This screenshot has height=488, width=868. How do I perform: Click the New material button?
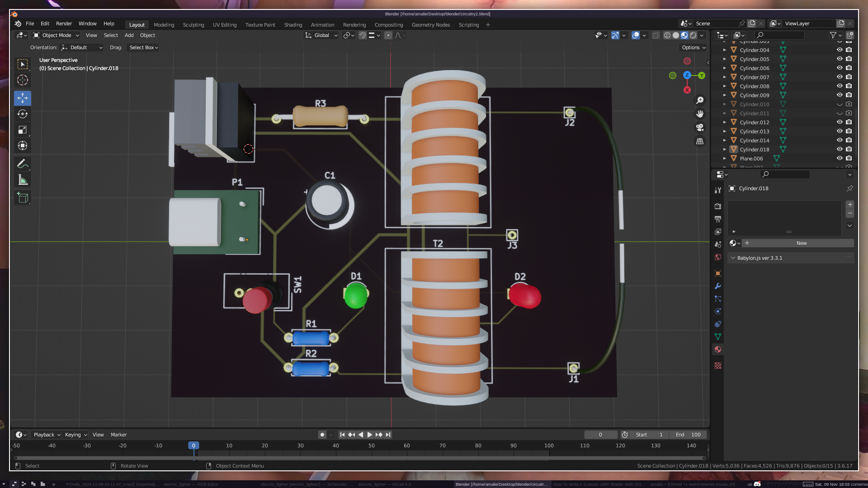point(801,243)
